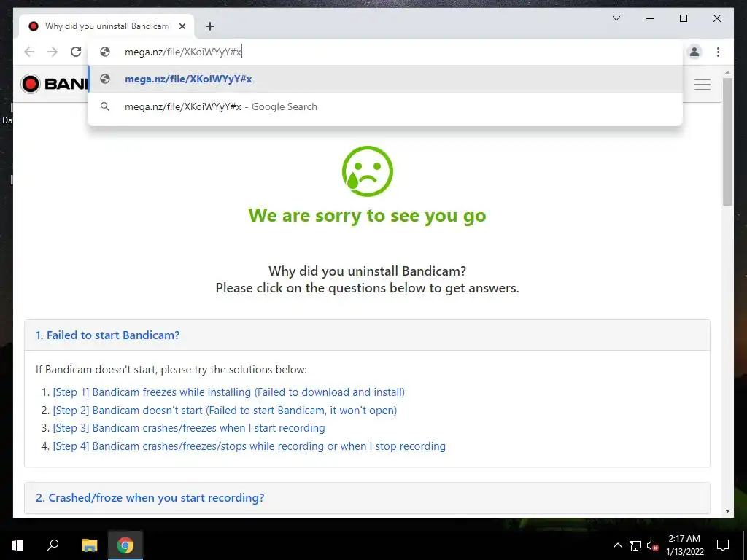This screenshot has width=747, height=560.
Task: Open the network status tray icon
Action: [x=635, y=545]
